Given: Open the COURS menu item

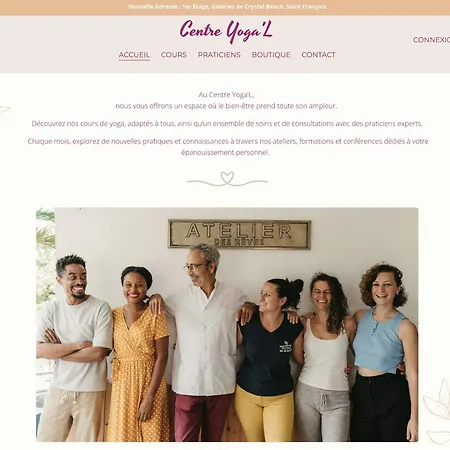Looking at the screenshot, I should [174, 55].
